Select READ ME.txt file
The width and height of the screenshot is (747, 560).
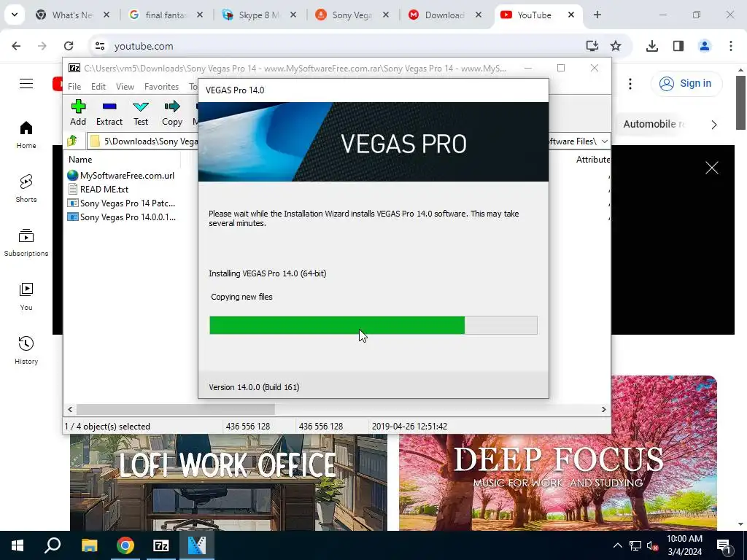[x=98, y=189]
